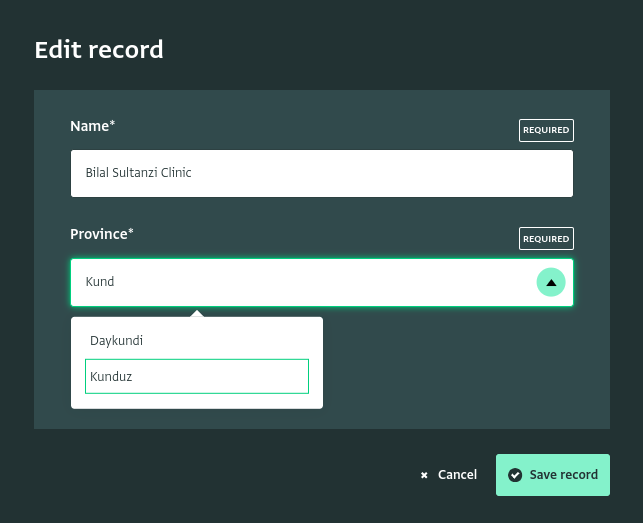This screenshot has width=643, height=523.
Task: Click the Save record button
Action: 553,475
